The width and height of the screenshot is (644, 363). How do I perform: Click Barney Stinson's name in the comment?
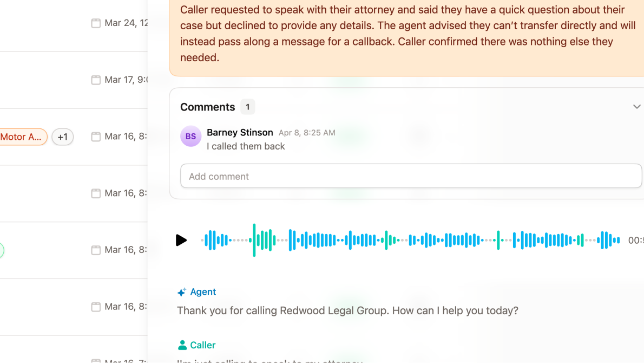pos(240,132)
